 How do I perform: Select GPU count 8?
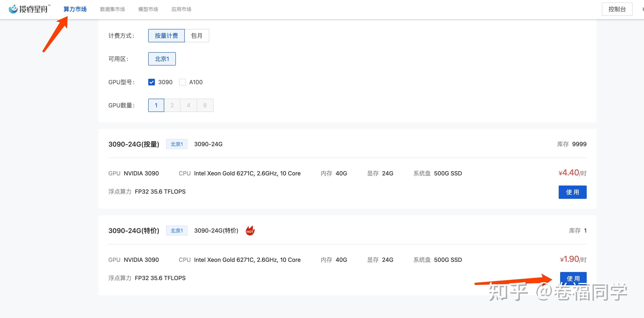pos(205,105)
